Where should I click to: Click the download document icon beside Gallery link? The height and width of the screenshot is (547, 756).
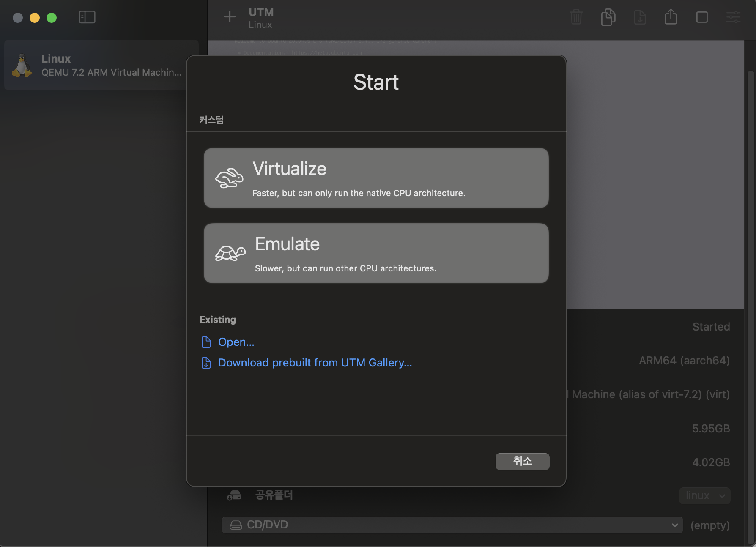[206, 363]
